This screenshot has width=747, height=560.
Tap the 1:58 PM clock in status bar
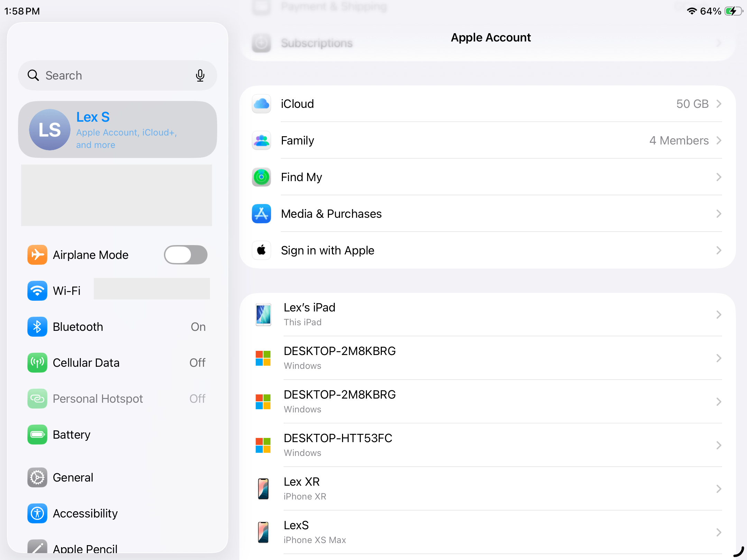click(22, 11)
